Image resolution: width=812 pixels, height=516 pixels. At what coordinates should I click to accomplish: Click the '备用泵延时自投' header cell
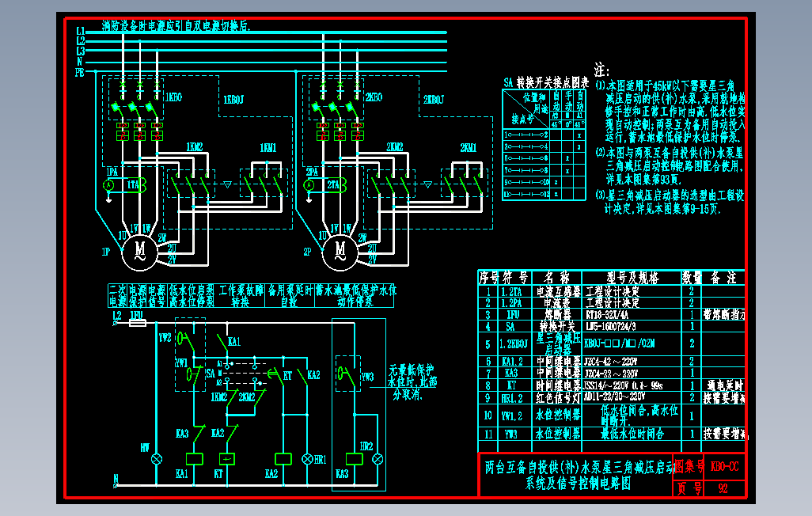click(290, 296)
